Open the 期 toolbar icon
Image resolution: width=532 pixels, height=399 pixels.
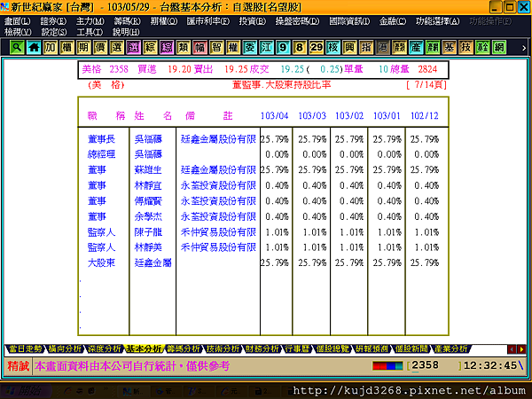(83, 47)
